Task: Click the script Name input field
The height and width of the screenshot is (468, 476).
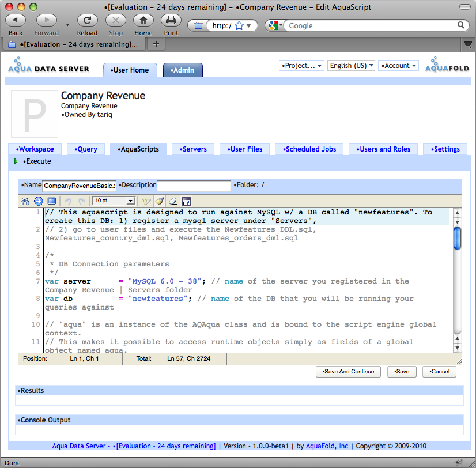Action: tap(79, 186)
